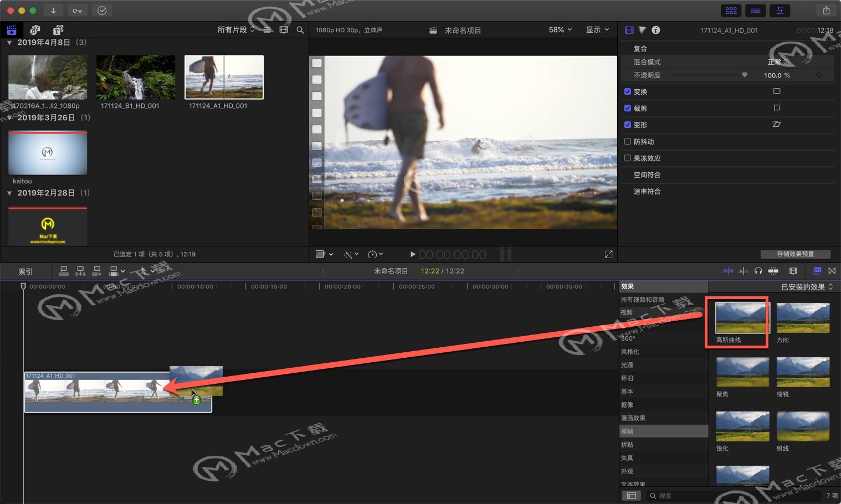Toggle the headphones solo icon

click(x=758, y=271)
